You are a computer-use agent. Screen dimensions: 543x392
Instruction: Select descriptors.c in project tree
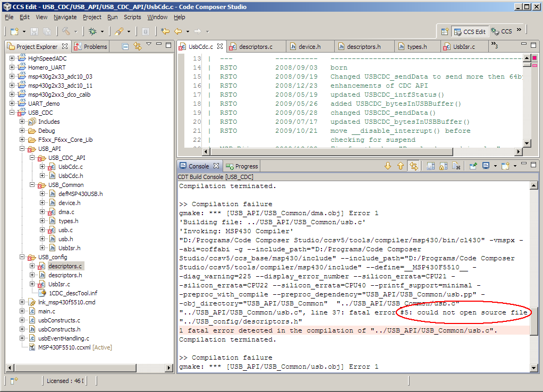point(65,266)
